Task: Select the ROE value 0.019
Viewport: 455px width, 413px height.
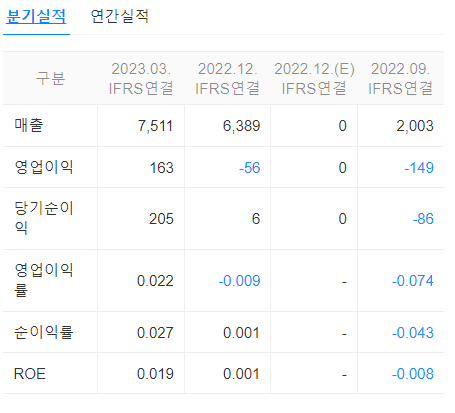Action: pos(155,374)
